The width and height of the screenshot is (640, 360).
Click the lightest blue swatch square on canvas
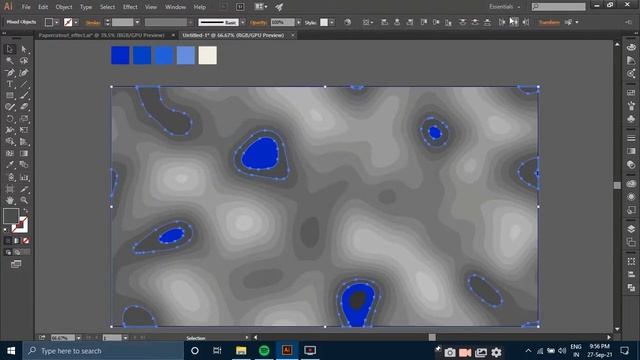(x=186, y=56)
